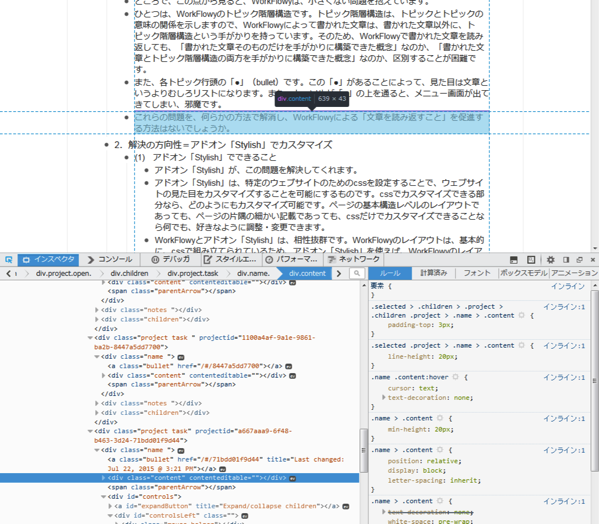Viewport: 599px width, 524px height.
Task: Click selector highlighter for padding-top rule
Action: tap(521, 315)
